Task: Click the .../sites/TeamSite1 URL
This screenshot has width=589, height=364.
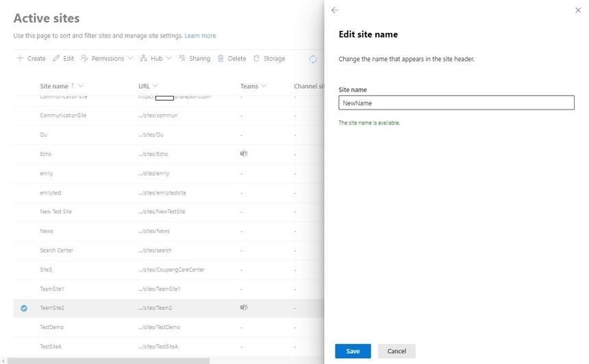Action: click(x=160, y=289)
